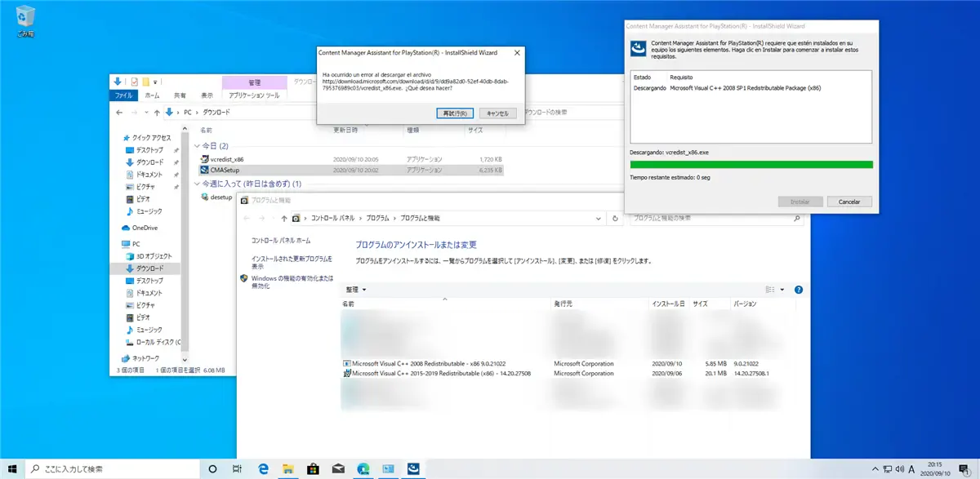Select the CMASetup file icon
This screenshot has height=479, width=980.
point(204,170)
